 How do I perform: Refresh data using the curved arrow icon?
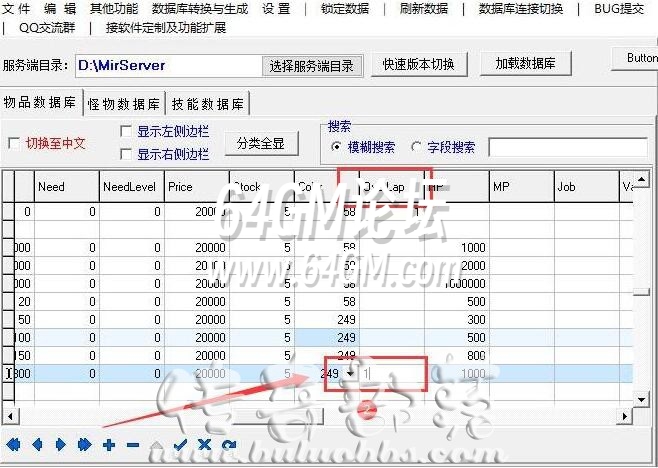229,444
